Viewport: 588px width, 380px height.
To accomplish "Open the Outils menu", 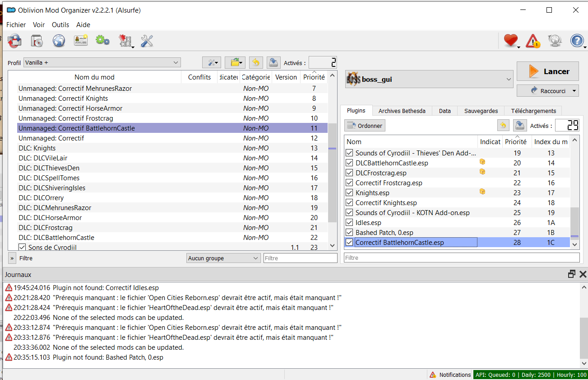I will (60, 25).
